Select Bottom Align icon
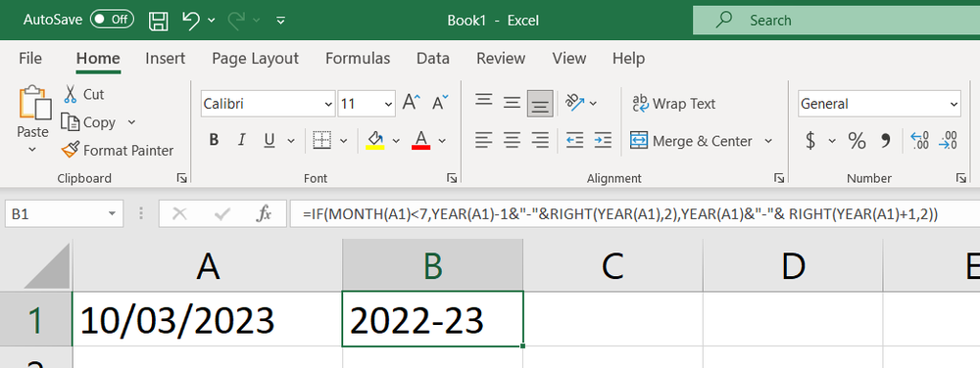The width and height of the screenshot is (980, 368). coord(540,103)
